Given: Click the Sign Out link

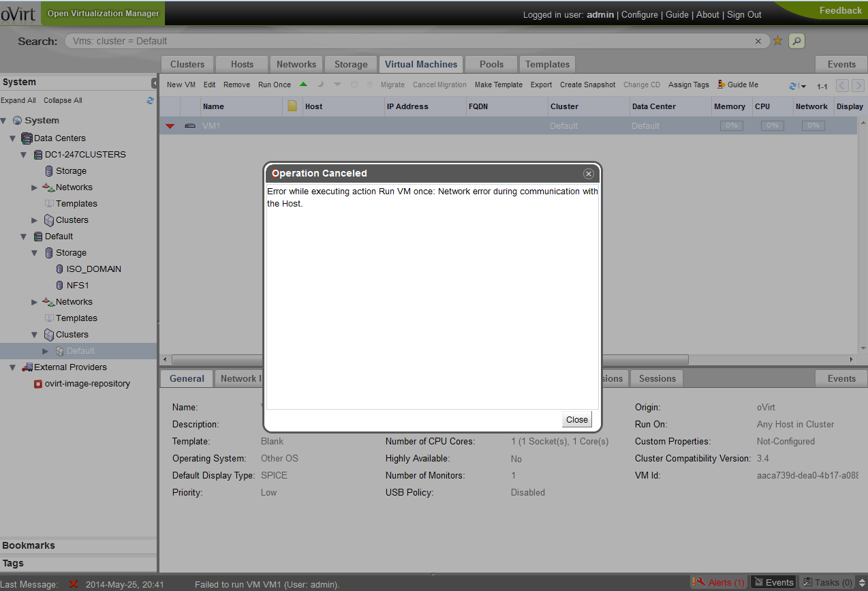Looking at the screenshot, I should point(744,14).
